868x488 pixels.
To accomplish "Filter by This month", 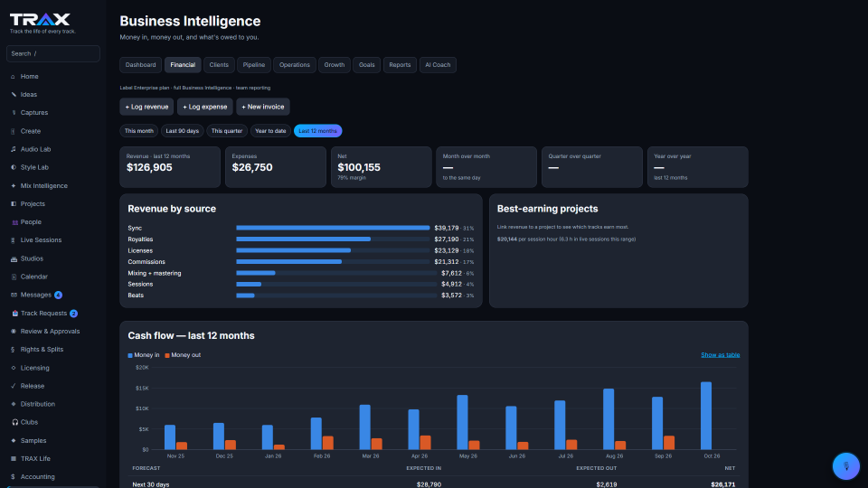I will 139,131.
